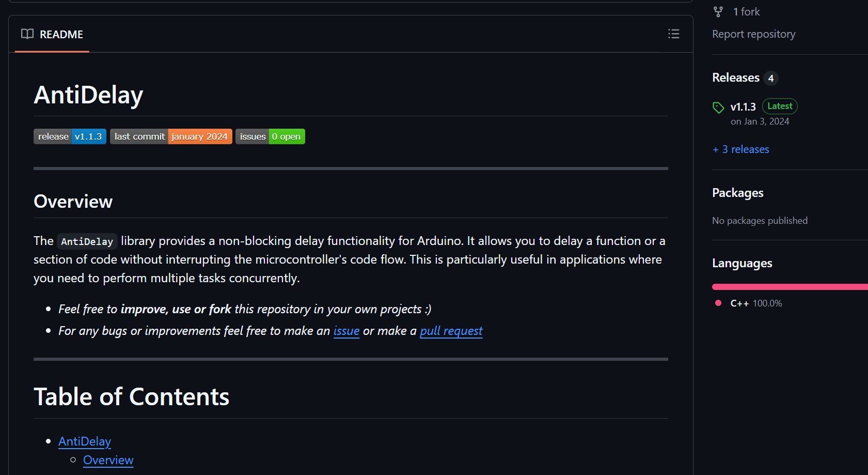Click Report repository link
The width and height of the screenshot is (868, 475).
(753, 34)
